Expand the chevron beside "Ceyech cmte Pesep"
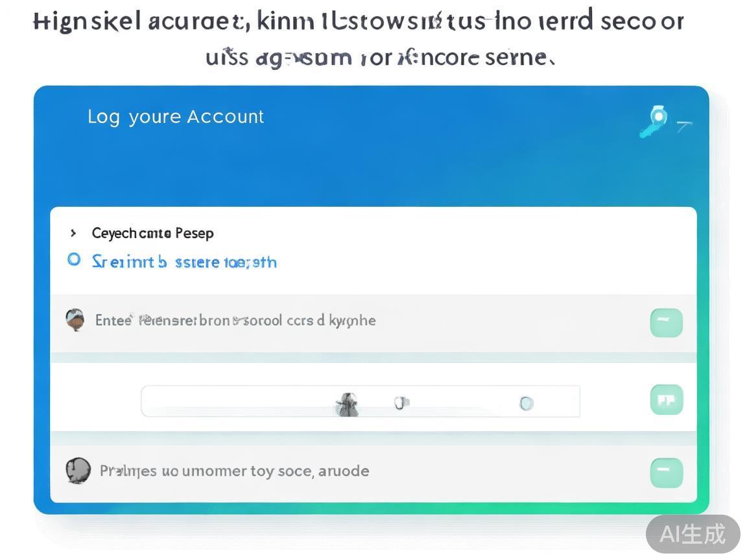The image size is (747, 560). (x=73, y=233)
